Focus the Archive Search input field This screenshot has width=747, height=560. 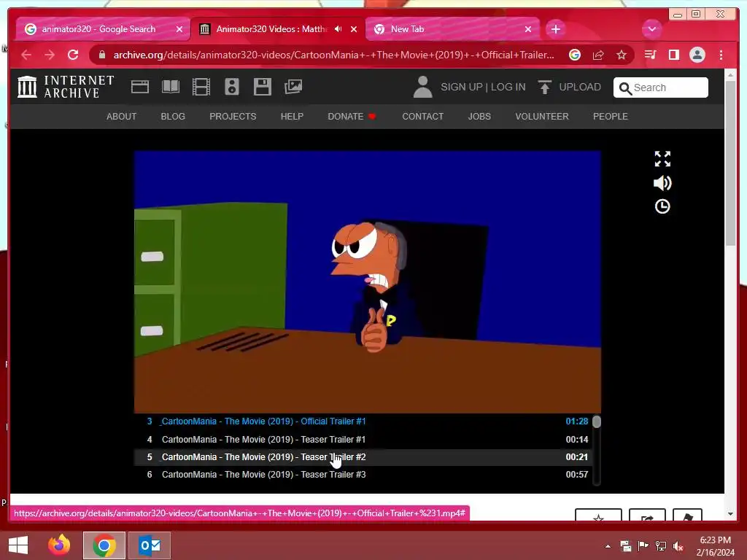click(661, 87)
